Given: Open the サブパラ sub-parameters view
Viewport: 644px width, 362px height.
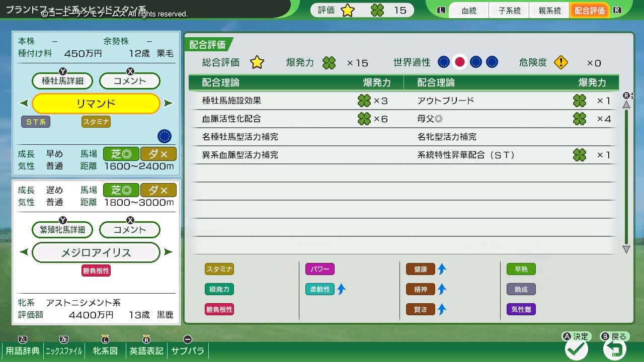Looking at the screenshot, I should (188, 351).
